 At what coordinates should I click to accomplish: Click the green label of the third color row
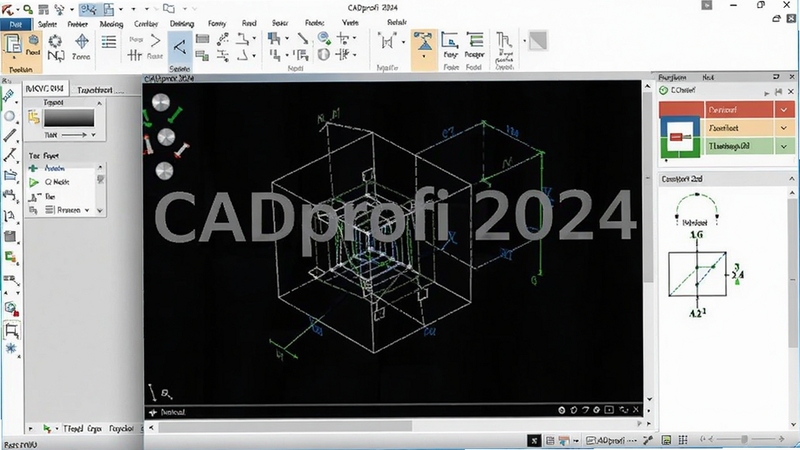(739, 146)
